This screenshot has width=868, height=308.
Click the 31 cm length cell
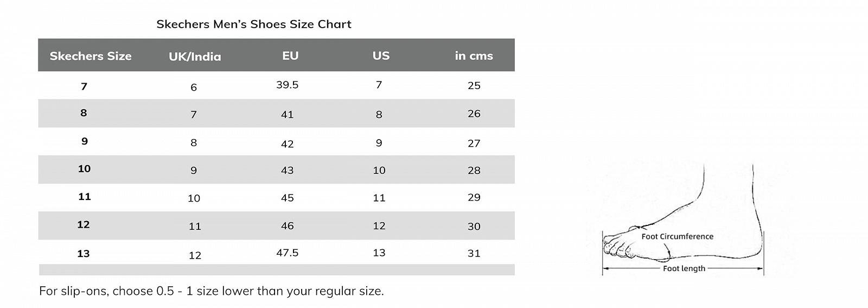coord(474,253)
